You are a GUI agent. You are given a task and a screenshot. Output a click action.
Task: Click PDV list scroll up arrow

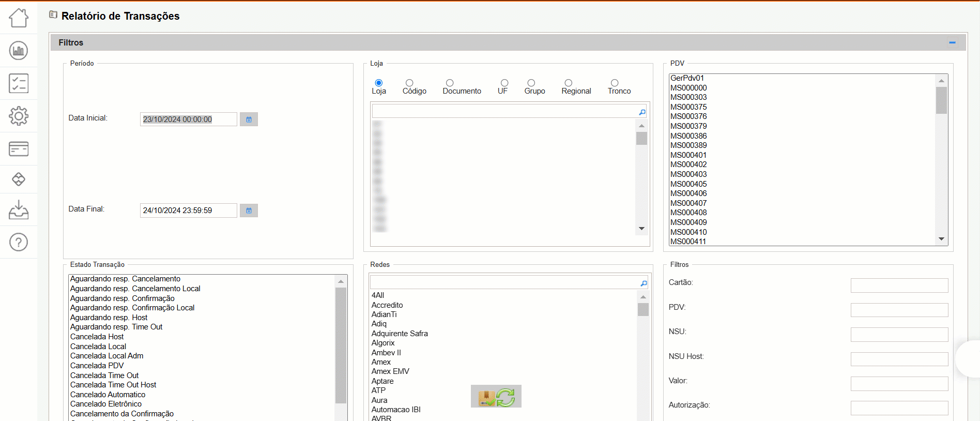[941, 81]
